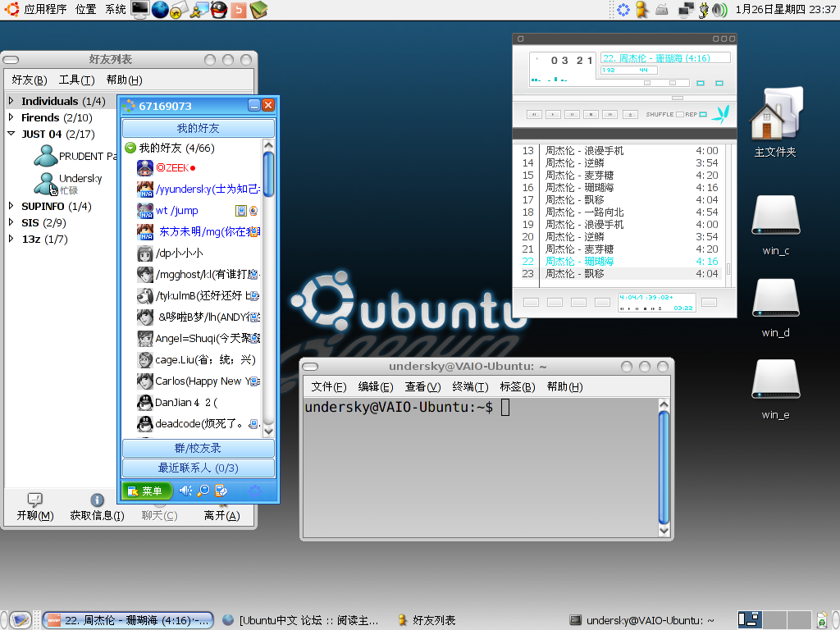
Task: Open the 工具(T) menu in buddy list
Action: pyautogui.click(x=76, y=80)
